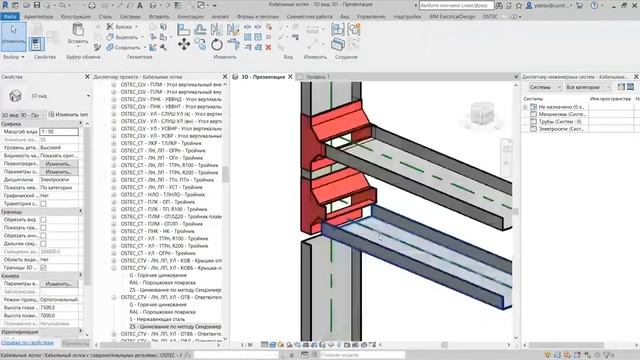The image size is (640, 360).
Task: Collapse OSTEC_CTV - ЛН, ЛП, УЛ - ОТВ node
Action: pyautogui.click(x=114, y=298)
